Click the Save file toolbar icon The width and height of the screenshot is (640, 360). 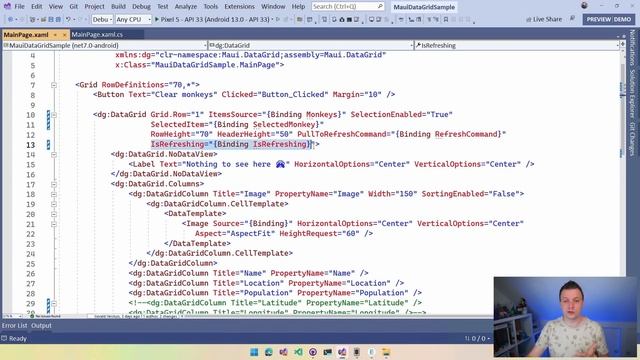click(x=51, y=19)
